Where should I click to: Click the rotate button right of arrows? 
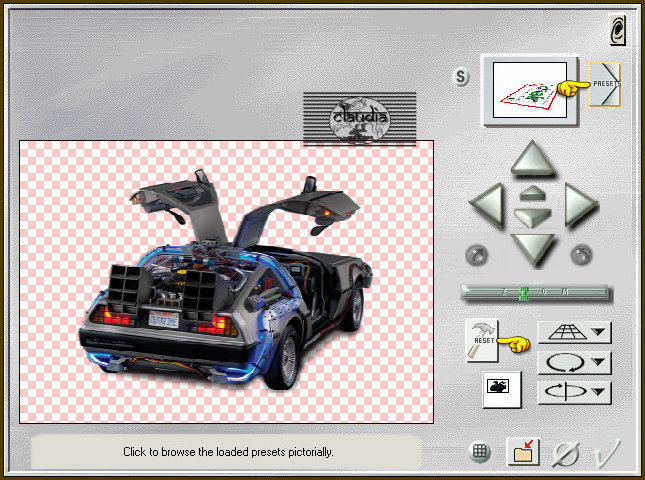(582, 255)
